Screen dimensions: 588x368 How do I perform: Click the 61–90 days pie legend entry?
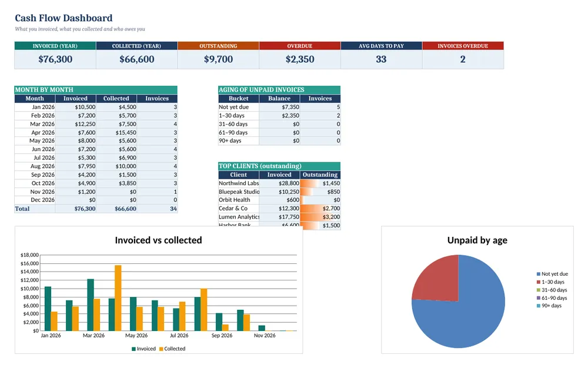(552, 298)
